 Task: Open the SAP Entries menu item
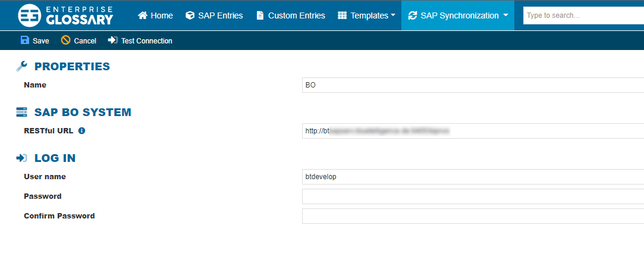[x=221, y=15]
